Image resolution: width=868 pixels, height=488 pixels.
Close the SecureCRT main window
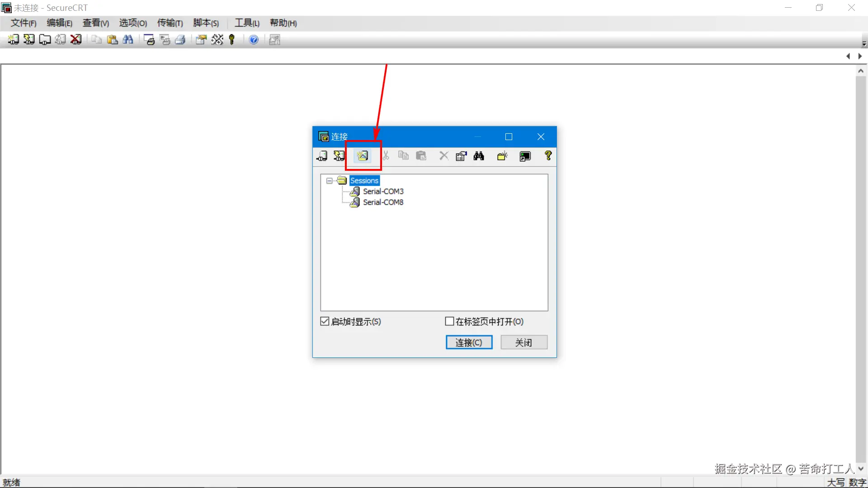coord(851,8)
